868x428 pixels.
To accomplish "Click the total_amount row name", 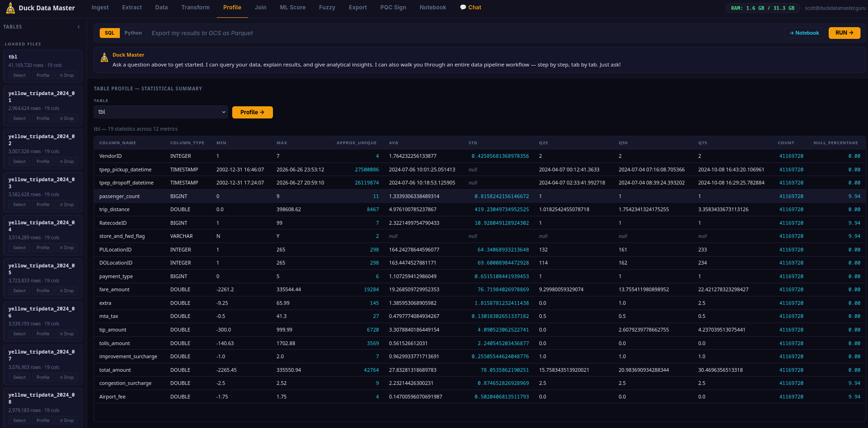I will point(115,370).
